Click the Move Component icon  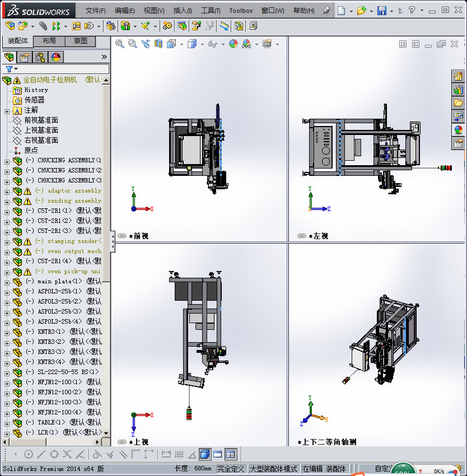(x=89, y=26)
